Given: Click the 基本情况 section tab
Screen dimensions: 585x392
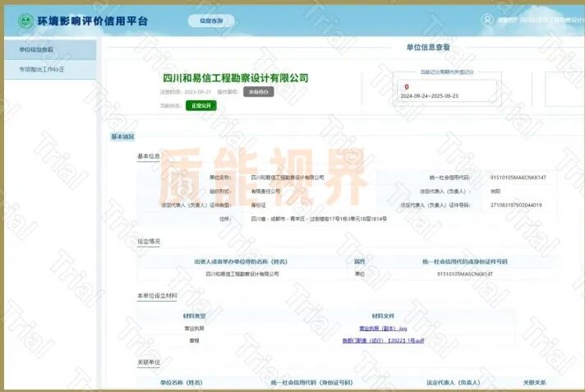Looking at the screenshot, I should pos(122,136).
